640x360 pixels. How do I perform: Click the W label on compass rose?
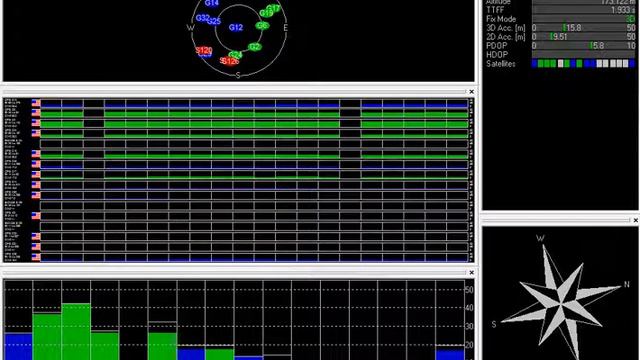pos(540,238)
